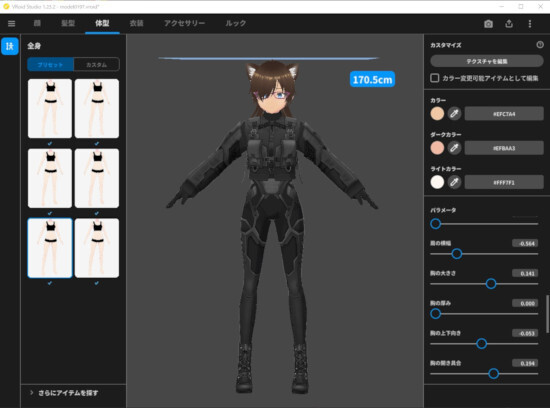Open the ルック tab
This screenshot has height=408, width=550.
(x=235, y=24)
